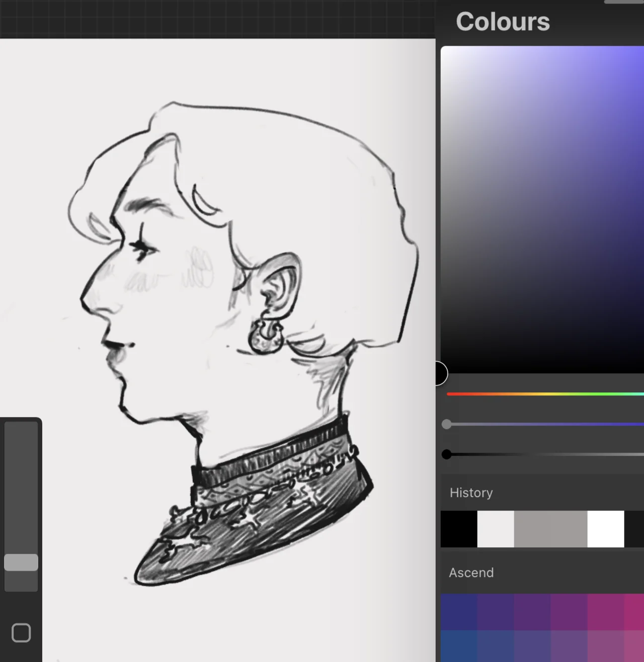Select the pure white swatch in History
The width and height of the screenshot is (644, 662).
(x=606, y=529)
